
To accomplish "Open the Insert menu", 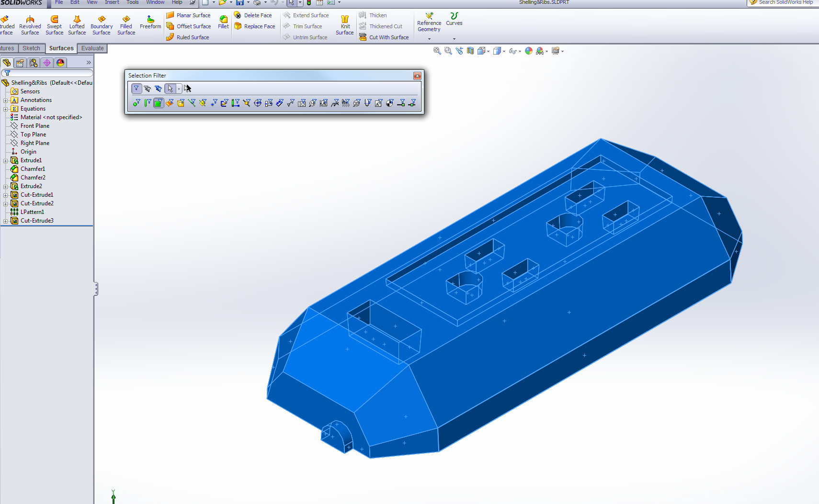I will coord(112,2).
